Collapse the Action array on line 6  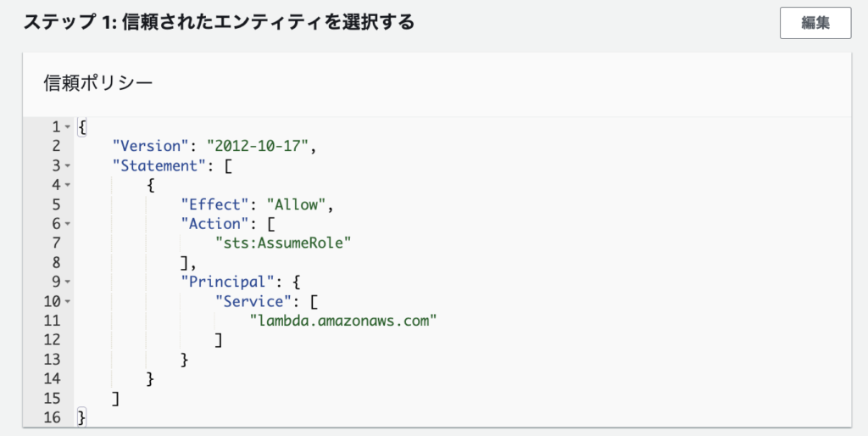pos(67,224)
